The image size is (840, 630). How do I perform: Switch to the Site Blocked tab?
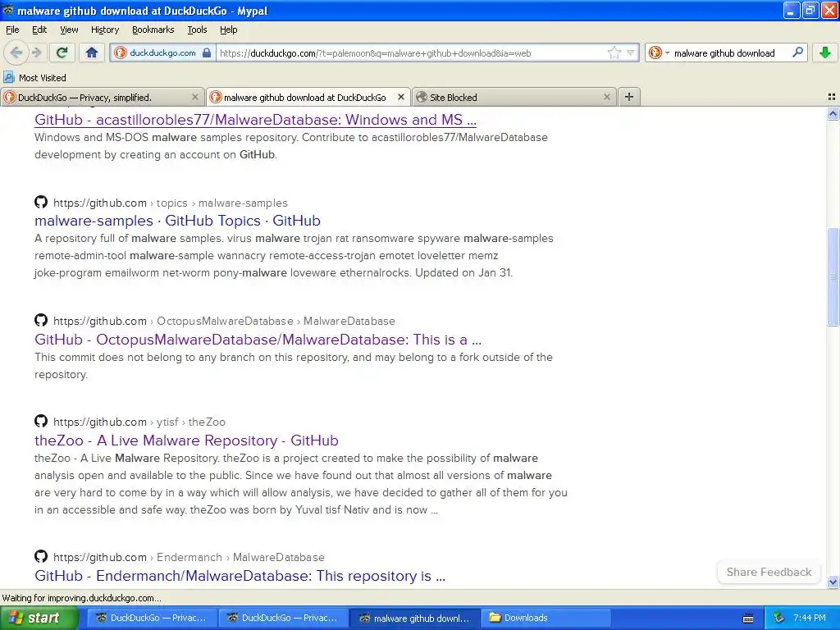(x=514, y=97)
